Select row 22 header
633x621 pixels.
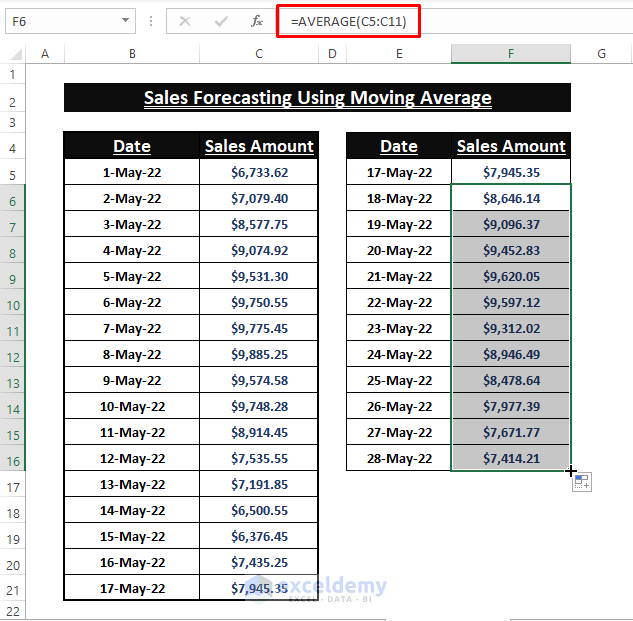coord(13,611)
